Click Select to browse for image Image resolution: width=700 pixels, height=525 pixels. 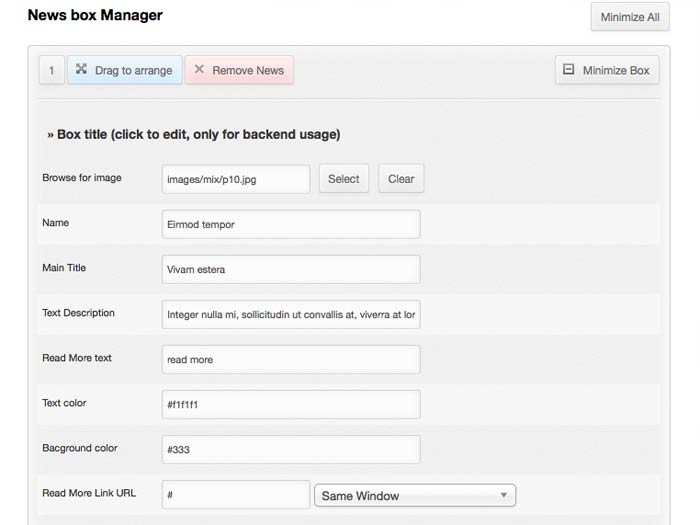(x=343, y=179)
